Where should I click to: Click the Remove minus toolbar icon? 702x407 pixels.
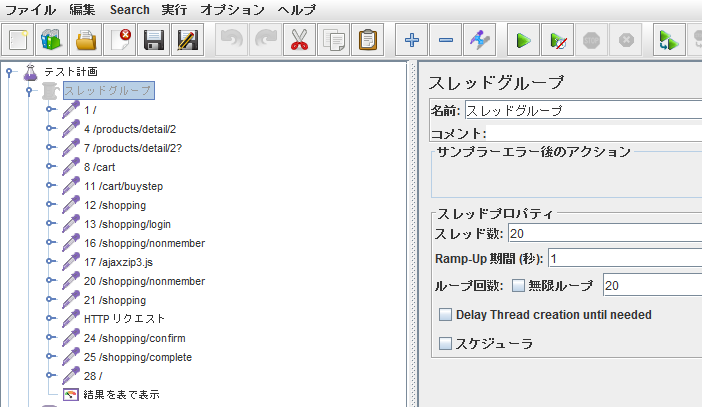pos(446,41)
